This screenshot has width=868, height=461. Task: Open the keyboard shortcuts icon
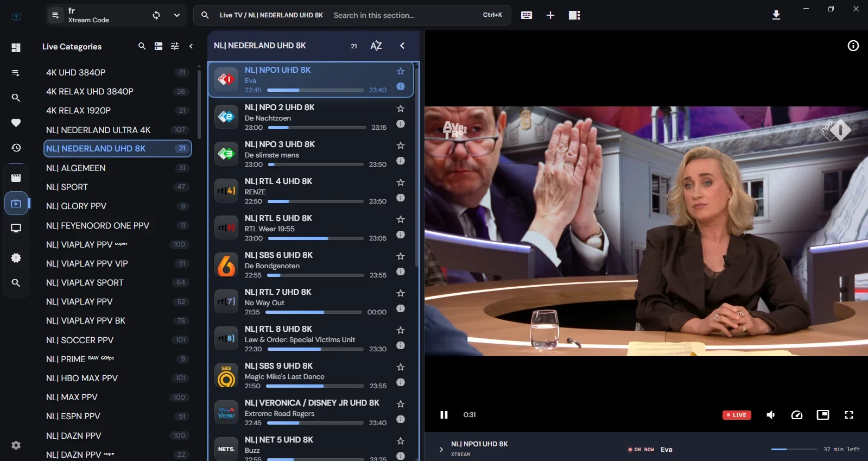(527, 15)
